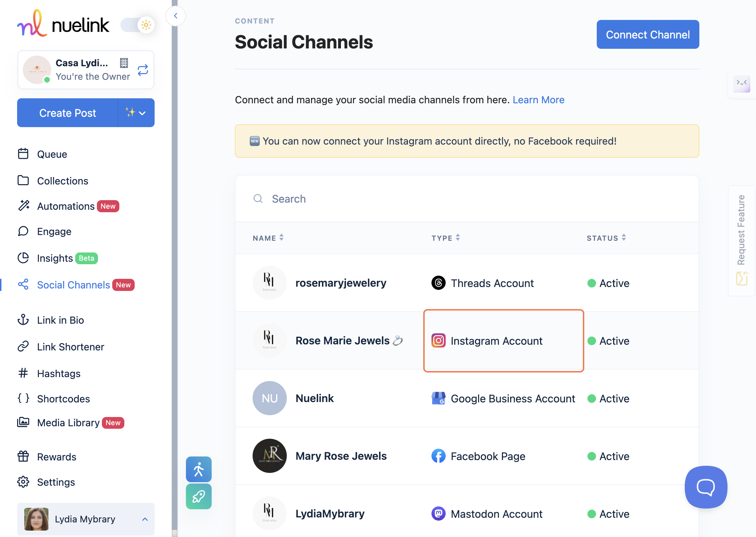Screen dimensions: 756x537
Task: Click the Automations magic wand icon
Action: click(24, 205)
